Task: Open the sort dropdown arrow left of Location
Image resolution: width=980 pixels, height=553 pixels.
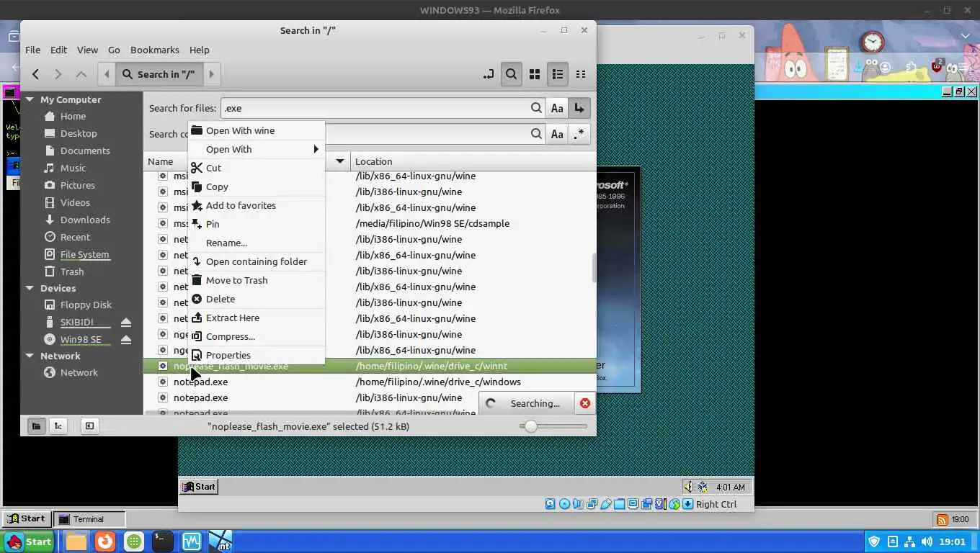Action: pos(340,161)
